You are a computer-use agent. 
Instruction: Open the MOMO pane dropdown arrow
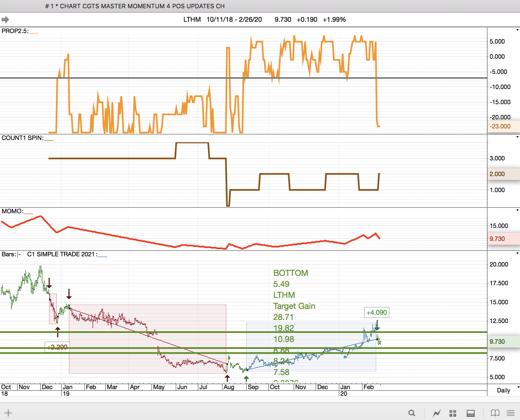coord(518,210)
